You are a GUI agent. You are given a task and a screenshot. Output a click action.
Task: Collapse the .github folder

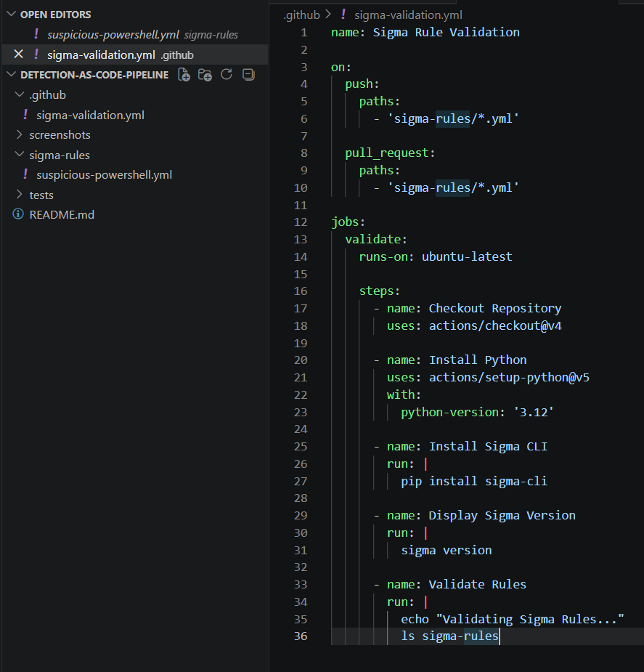tap(20, 94)
